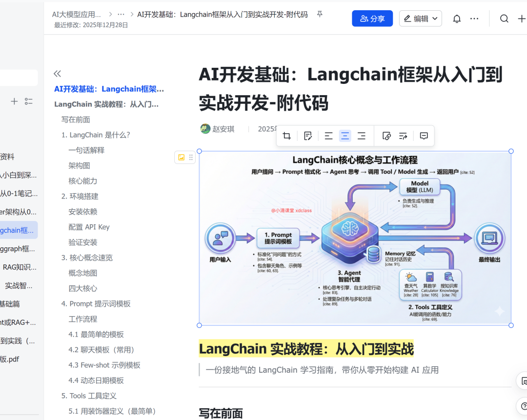This screenshot has height=420, width=527.
Task: Pin the document with the pin icon
Action: click(320, 14)
